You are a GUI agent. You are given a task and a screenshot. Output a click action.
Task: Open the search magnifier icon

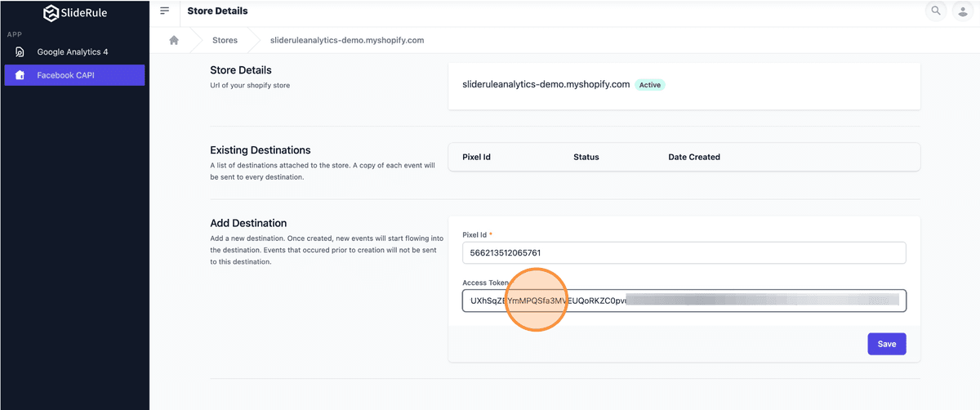(x=936, y=11)
